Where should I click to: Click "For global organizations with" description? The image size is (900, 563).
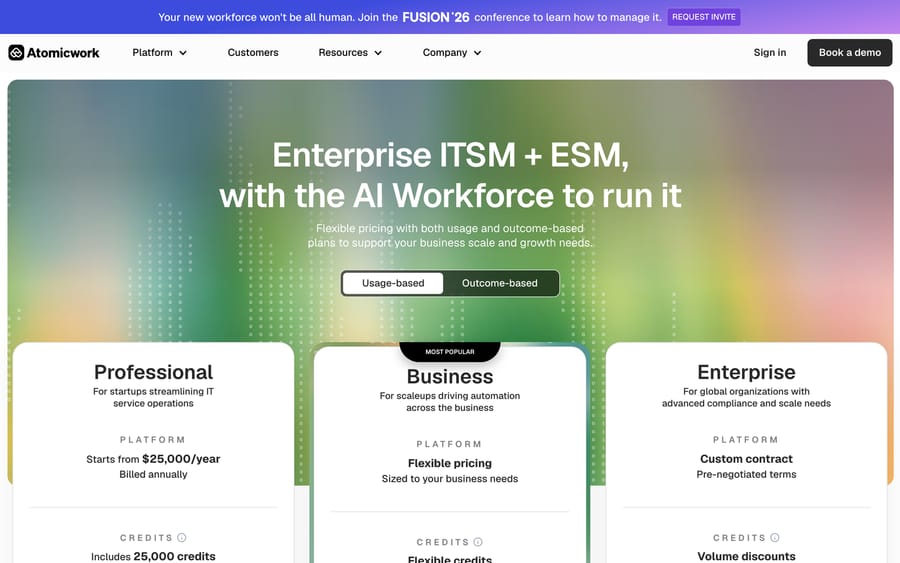pos(746,391)
